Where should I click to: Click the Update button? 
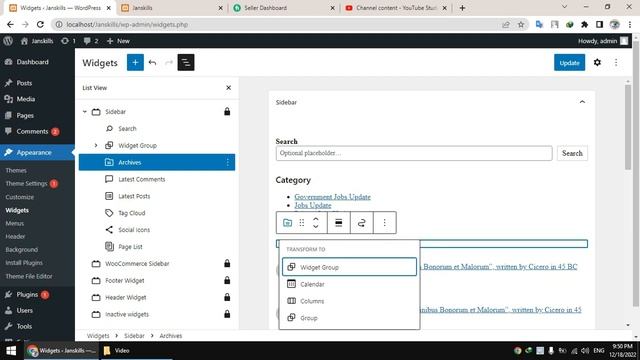click(x=569, y=62)
